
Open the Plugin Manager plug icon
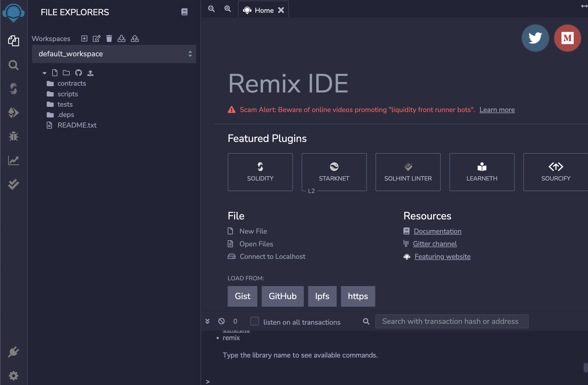click(13, 352)
